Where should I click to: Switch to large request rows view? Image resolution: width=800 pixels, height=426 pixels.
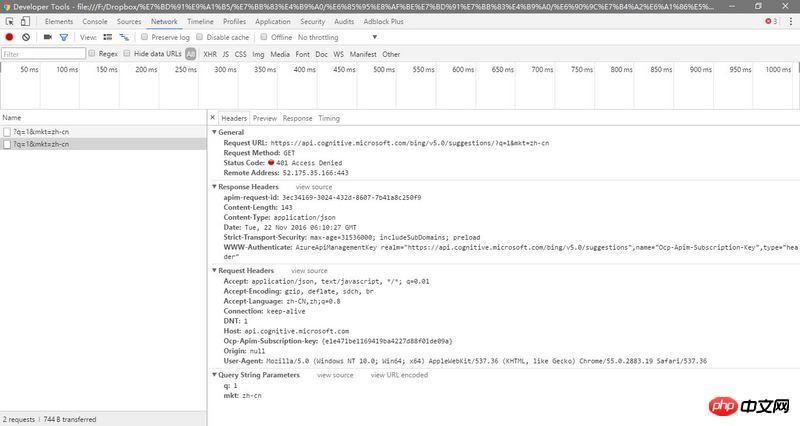[x=108, y=37]
